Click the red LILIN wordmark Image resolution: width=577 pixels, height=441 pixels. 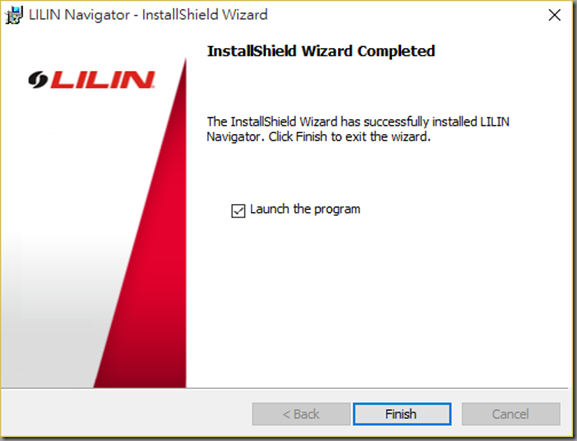[103, 80]
